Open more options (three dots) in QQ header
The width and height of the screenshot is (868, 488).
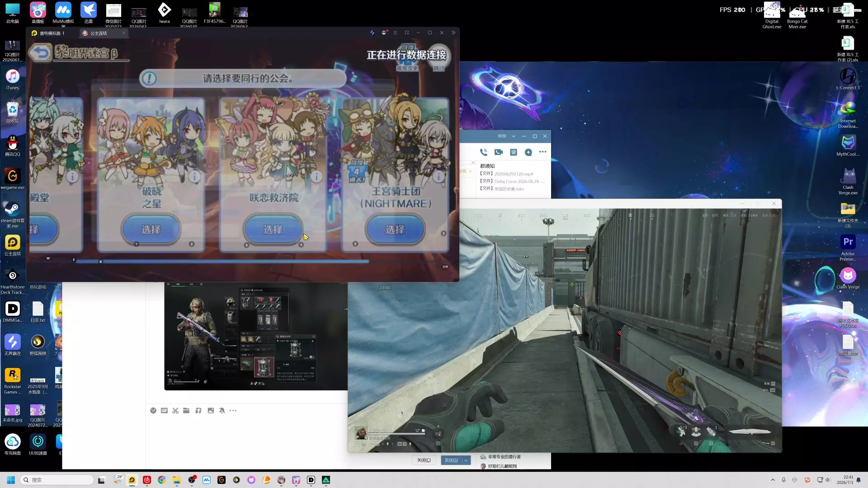(x=543, y=152)
